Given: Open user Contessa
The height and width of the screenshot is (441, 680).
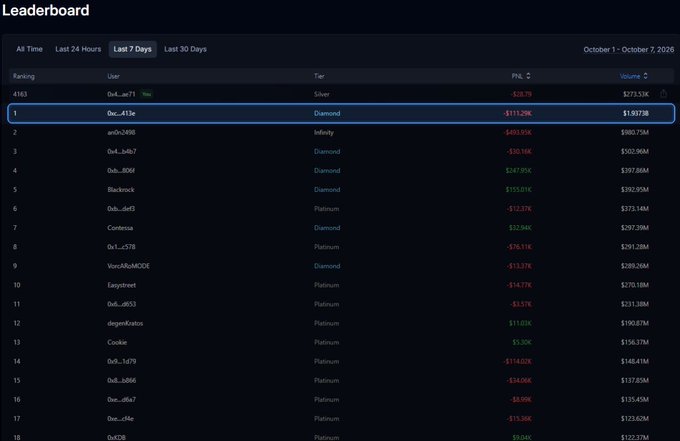Looking at the screenshot, I should pyautogui.click(x=120, y=228).
